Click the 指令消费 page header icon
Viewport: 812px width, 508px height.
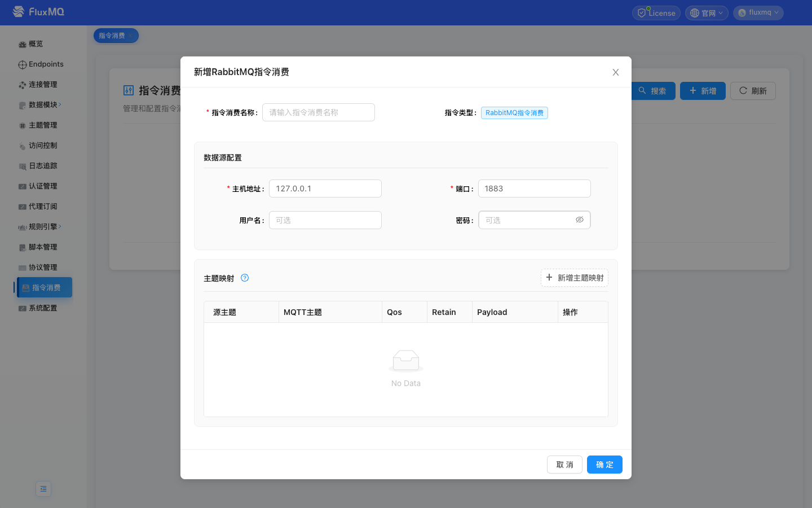click(129, 90)
